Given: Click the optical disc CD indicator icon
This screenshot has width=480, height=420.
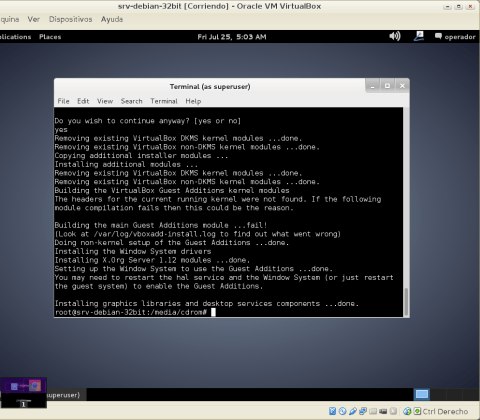Looking at the screenshot, I should [342, 411].
